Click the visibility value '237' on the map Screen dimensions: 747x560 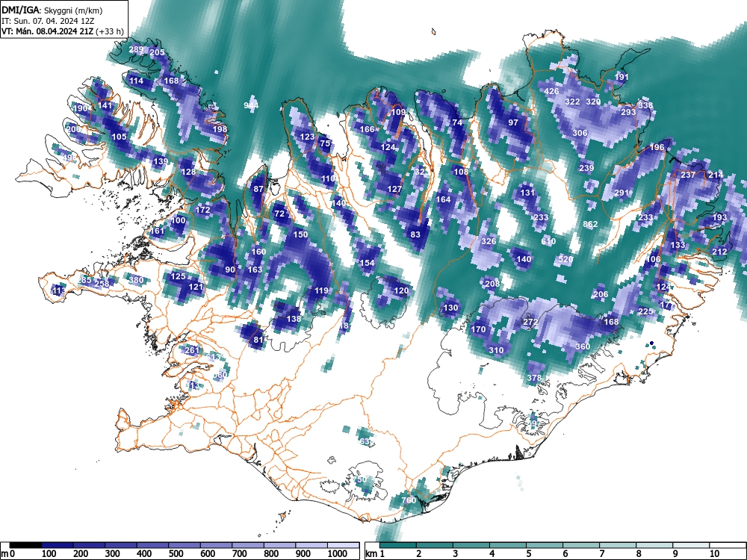pos(688,175)
